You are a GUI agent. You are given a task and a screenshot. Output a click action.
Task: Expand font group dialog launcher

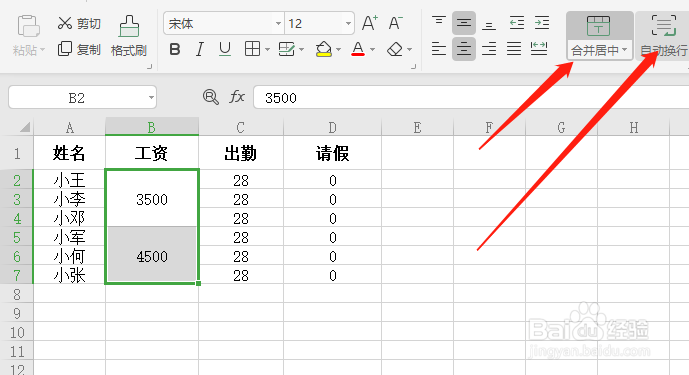tap(413, 66)
